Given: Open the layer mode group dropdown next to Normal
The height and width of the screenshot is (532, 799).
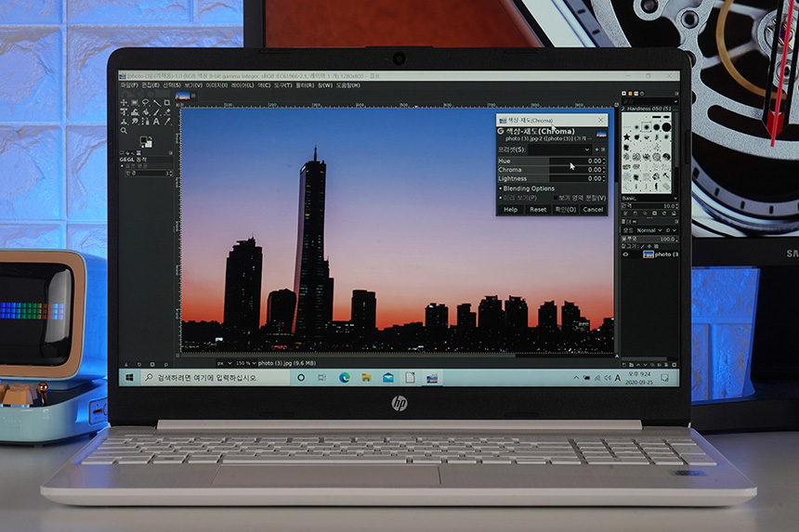Looking at the screenshot, I should (672, 230).
